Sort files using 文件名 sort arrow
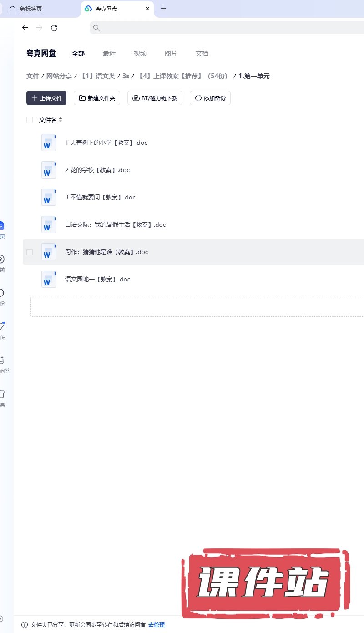The image size is (364, 633). 61,120
